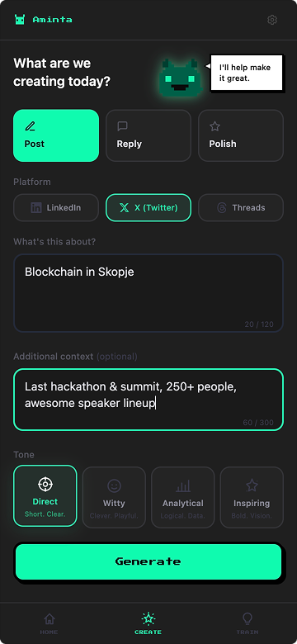Open the Create tab in bottom nav
Viewport: 297px width, 644px height.
pyautogui.click(x=148, y=623)
